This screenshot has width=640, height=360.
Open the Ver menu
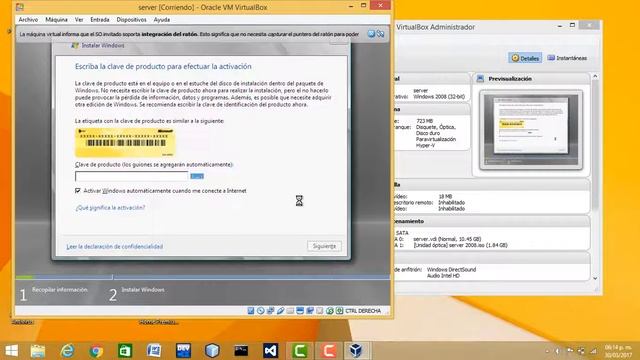pyautogui.click(x=79, y=20)
